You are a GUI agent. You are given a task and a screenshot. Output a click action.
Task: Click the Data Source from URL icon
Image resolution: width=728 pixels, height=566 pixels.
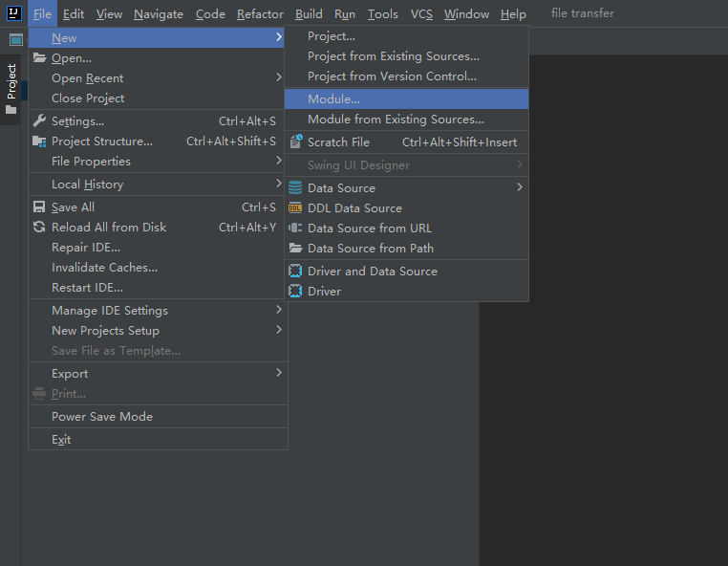coord(295,229)
